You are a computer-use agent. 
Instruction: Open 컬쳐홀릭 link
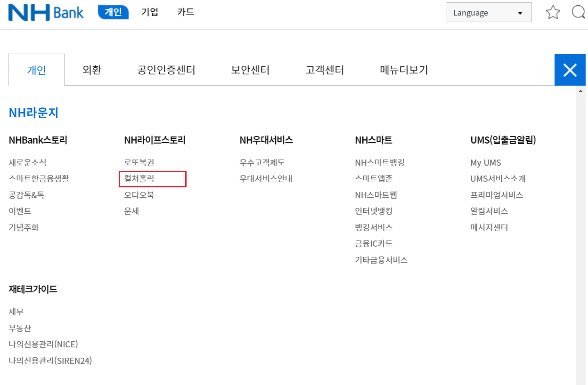click(x=139, y=178)
